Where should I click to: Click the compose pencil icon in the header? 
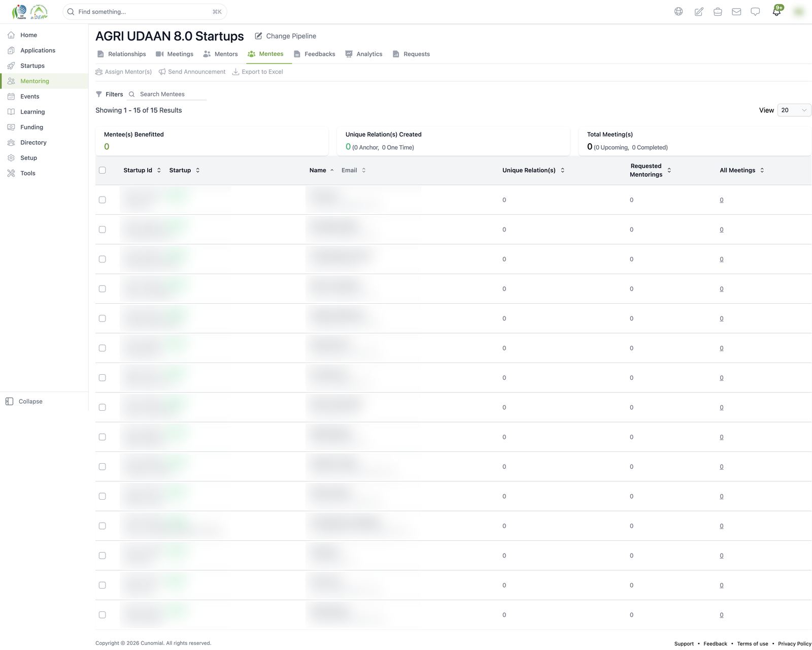click(x=699, y=12)
